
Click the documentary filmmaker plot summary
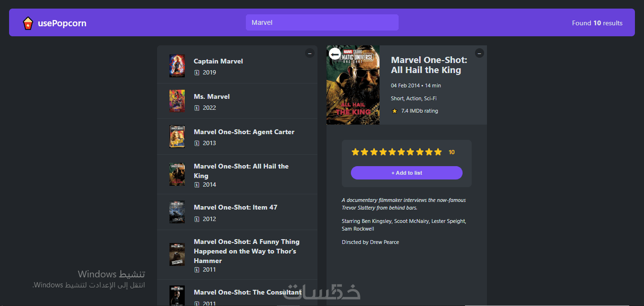click(x=404, y=204)
